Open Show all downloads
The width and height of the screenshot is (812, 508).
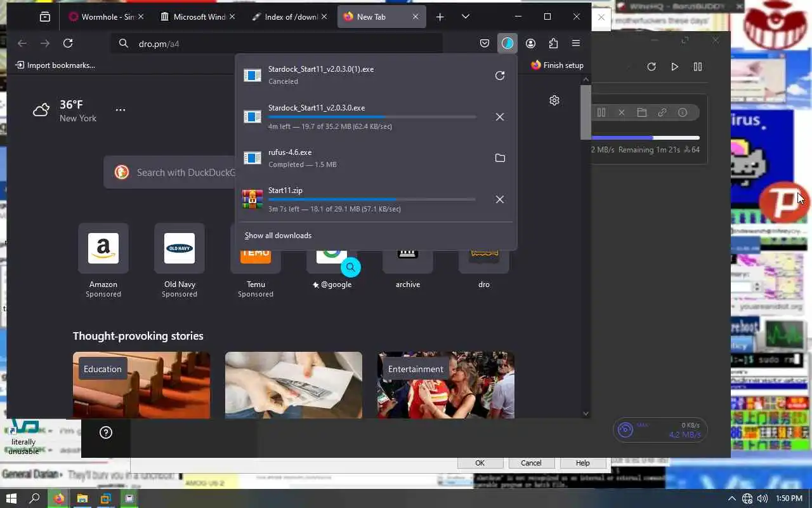(x=278, y=236)
